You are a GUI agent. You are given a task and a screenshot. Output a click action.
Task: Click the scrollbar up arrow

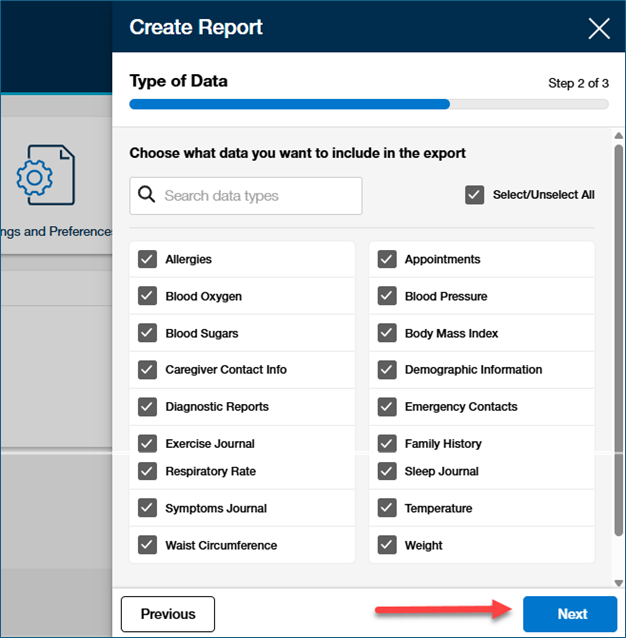618,135
